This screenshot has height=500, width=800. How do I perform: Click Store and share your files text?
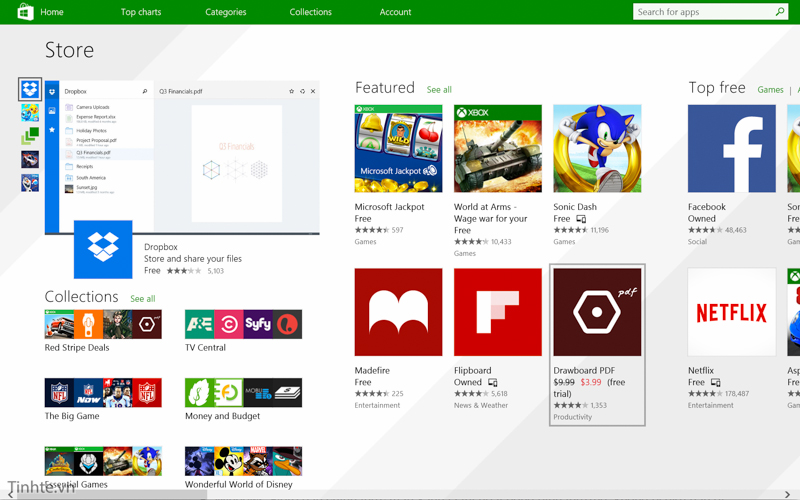pyautogui.click(x=193, y=259)
